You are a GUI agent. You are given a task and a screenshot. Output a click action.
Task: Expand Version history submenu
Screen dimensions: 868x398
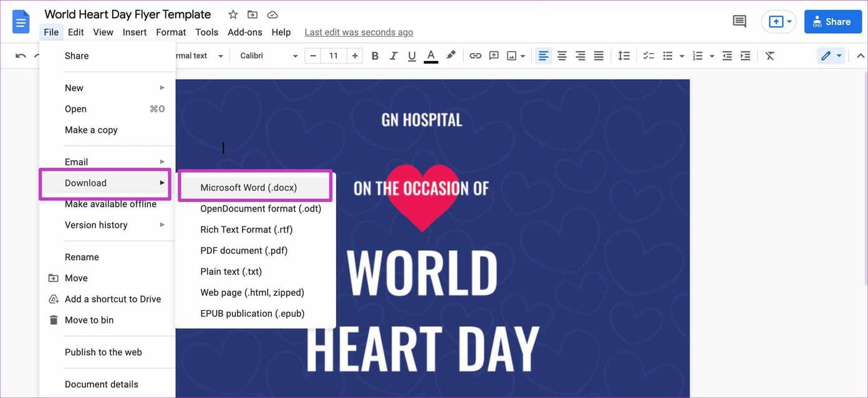click(x=107, y=225)
